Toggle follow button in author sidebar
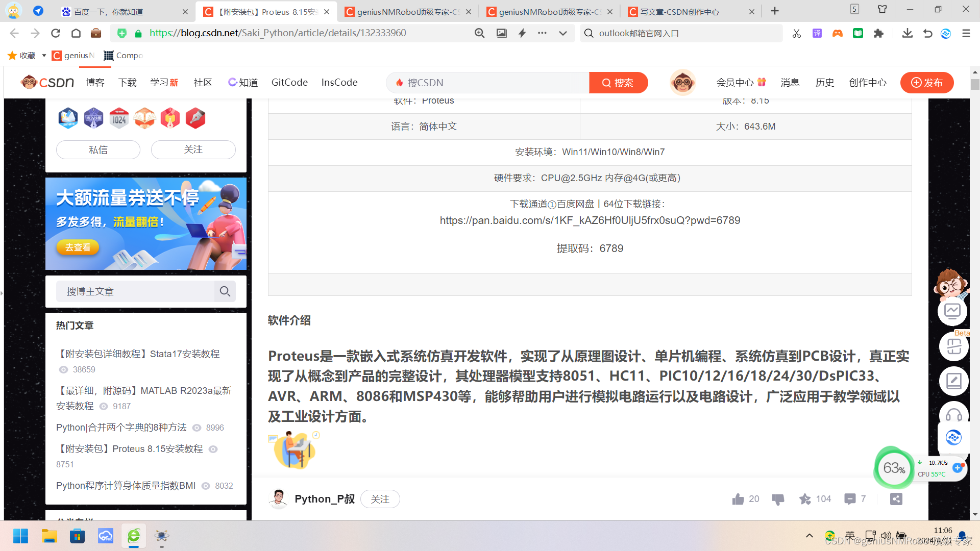Viewport: 980px width, 551px height. (193, 149)
